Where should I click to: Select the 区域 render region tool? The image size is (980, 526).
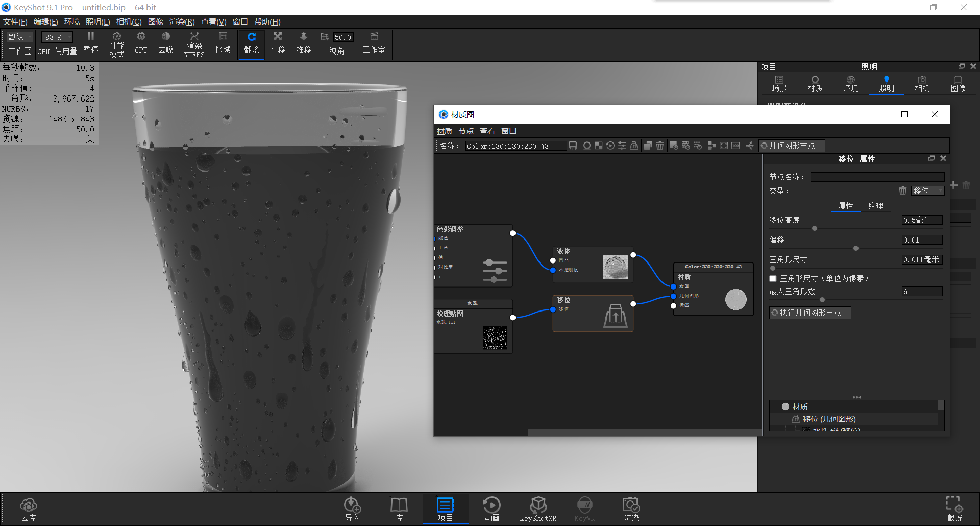223,44
